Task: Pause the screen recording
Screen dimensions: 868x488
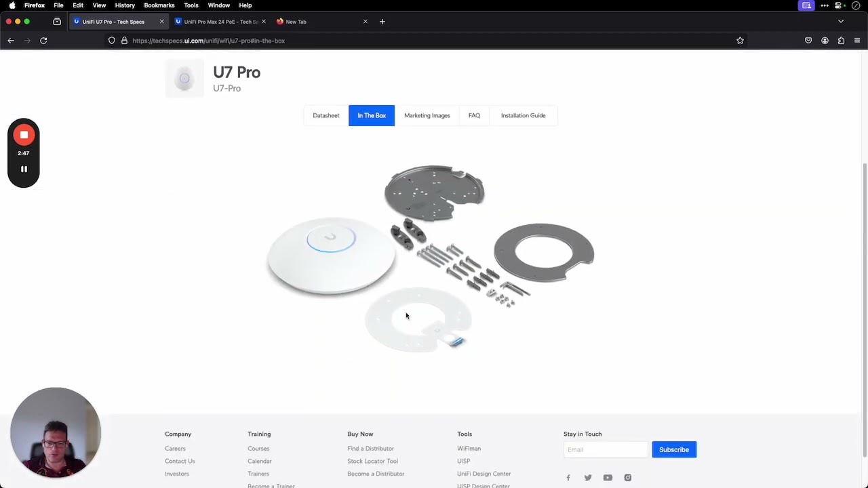Action: coord(24,169)
